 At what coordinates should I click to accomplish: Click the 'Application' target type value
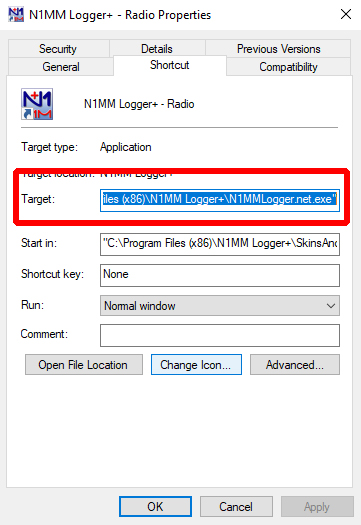tap(126, 147)
